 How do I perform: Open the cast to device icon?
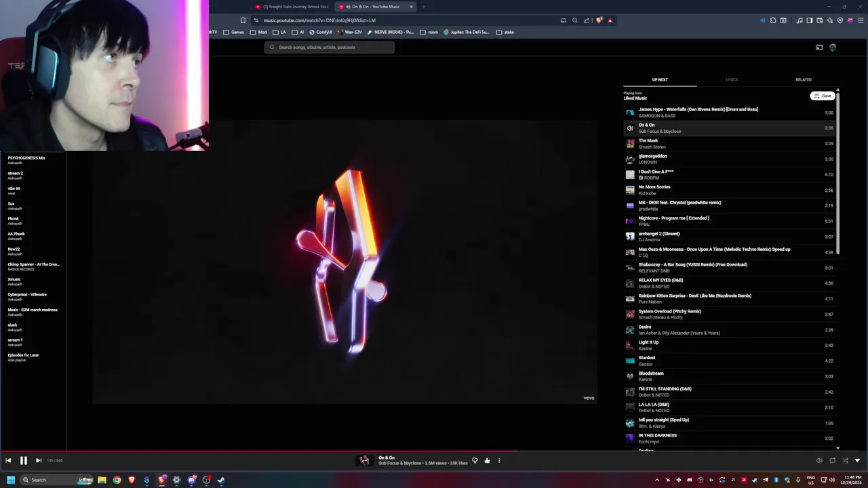point(819,47)
